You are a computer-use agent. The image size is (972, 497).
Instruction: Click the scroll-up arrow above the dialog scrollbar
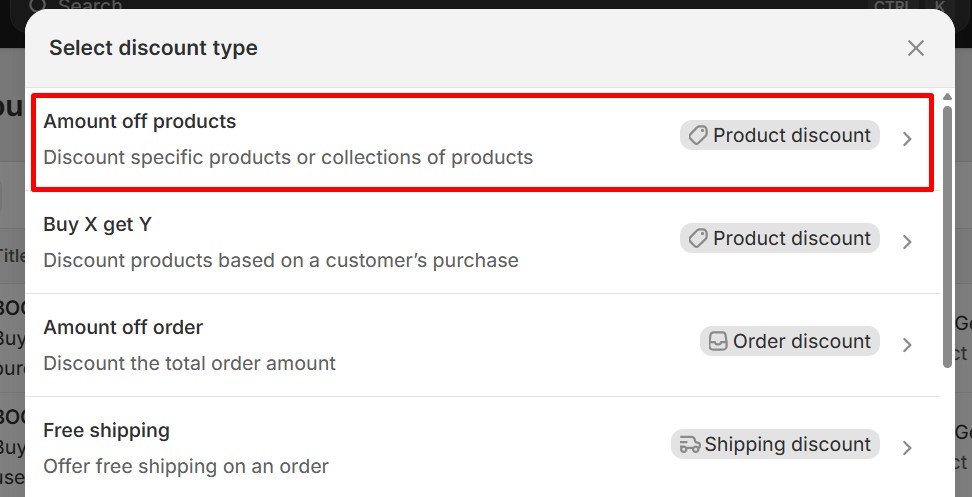pos(947,97)
